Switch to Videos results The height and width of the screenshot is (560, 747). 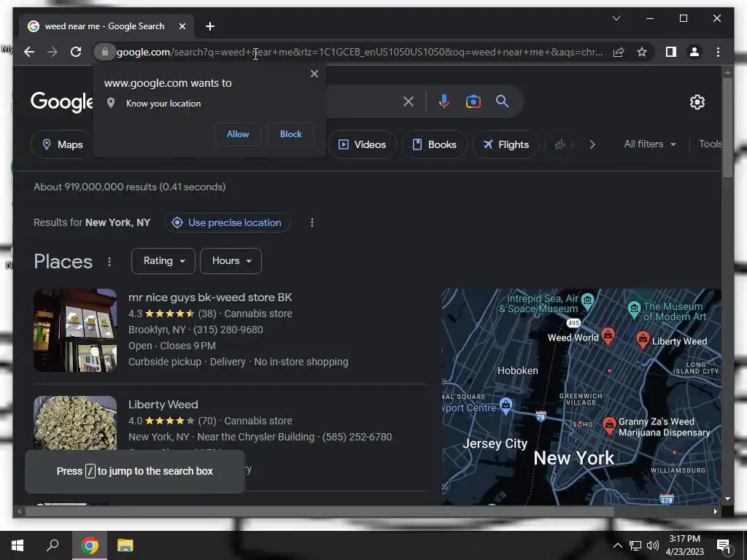(x=362, y=144)
